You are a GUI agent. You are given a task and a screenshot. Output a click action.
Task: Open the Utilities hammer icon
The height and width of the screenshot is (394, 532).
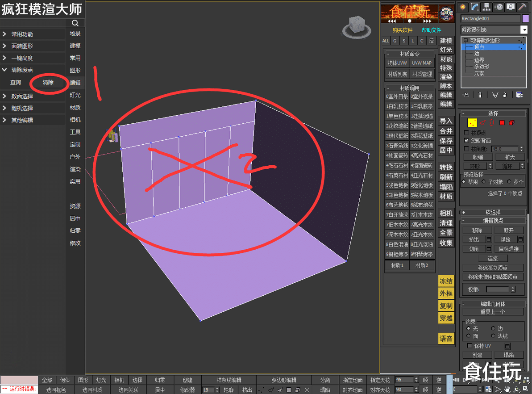pos(523,7)
